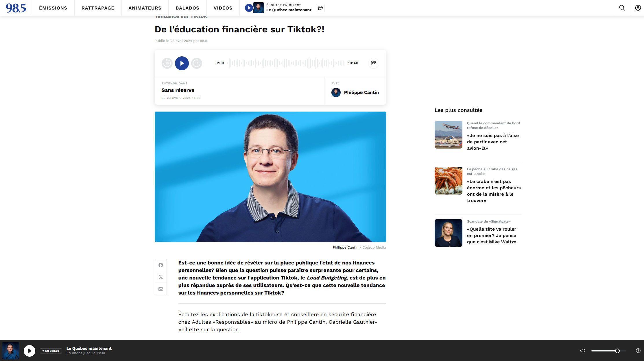Open the user account icon
Image resolution: width=644 pixels, height=361 pixels.
click(638, 8)
